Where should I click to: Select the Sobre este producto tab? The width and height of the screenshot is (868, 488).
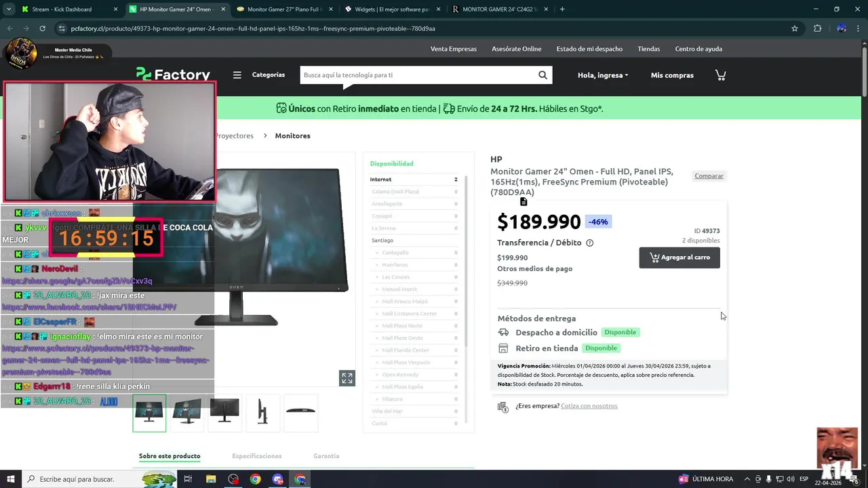(x=170, y=456)
